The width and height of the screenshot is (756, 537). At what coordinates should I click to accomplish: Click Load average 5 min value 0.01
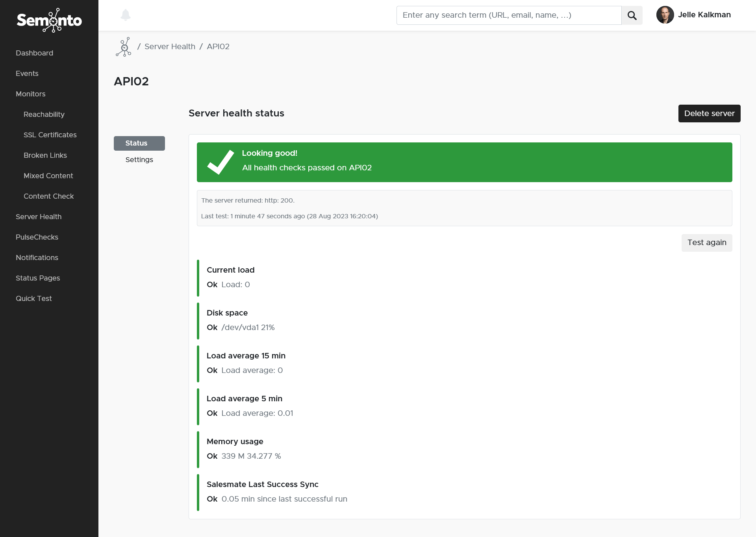(257, 413)
